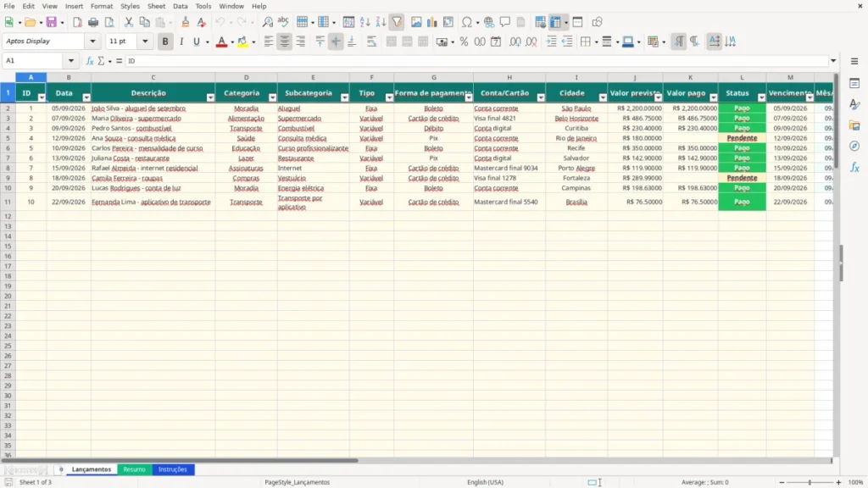Cut the selection using the scissors icon
Image resolution: width=868 pixels, height=488 pixels.
[x=129, y=22]
